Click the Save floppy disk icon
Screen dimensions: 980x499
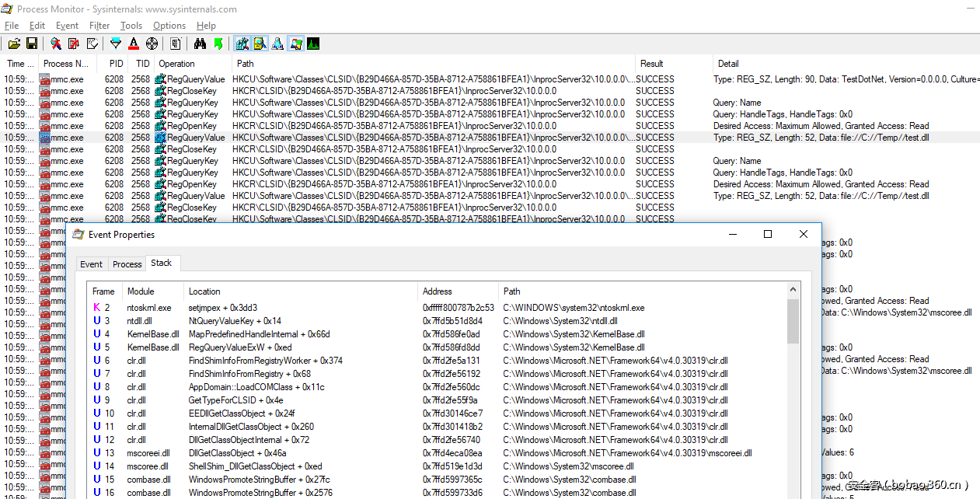coord(32,44)
